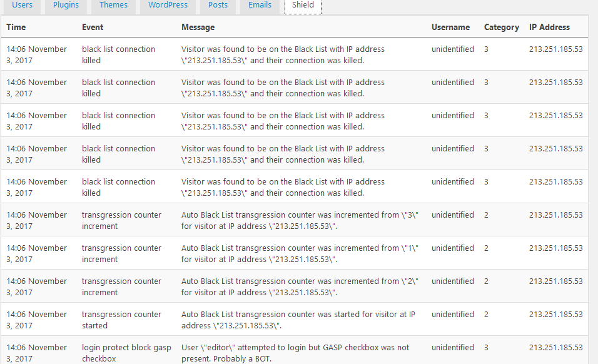The width and height of the screenshot is (598, 364).
Task: Open the WordPress audit tab
Action: [x=168, y=6]
